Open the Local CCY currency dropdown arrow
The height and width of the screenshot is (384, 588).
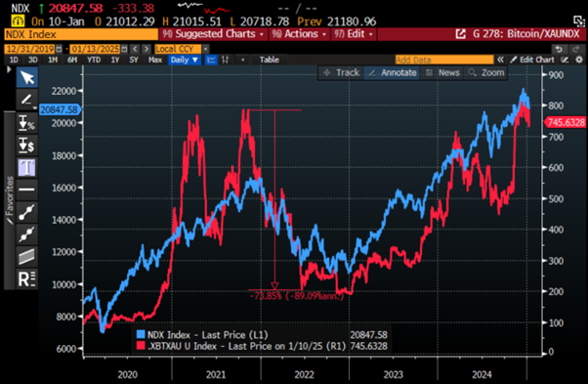pyautogui.click(x=205, y=49)
